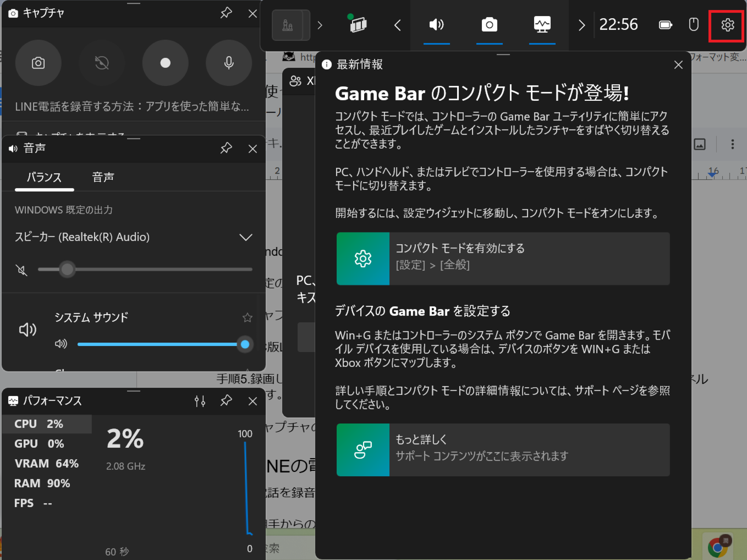Start recording with the round record button
The height and width of the screenshot is (560, 747).
click(x=165, y=63)
